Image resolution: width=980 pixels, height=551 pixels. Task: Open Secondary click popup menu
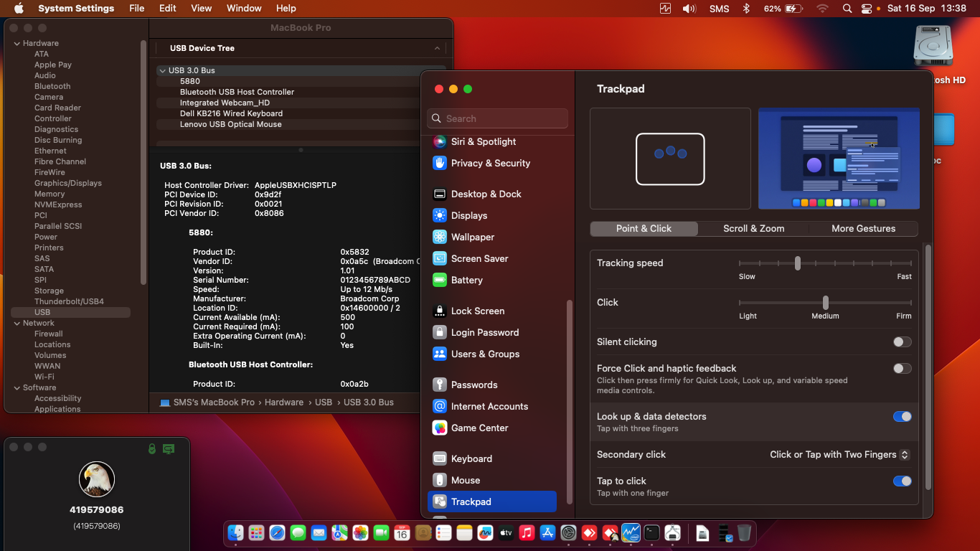[839, 455]
